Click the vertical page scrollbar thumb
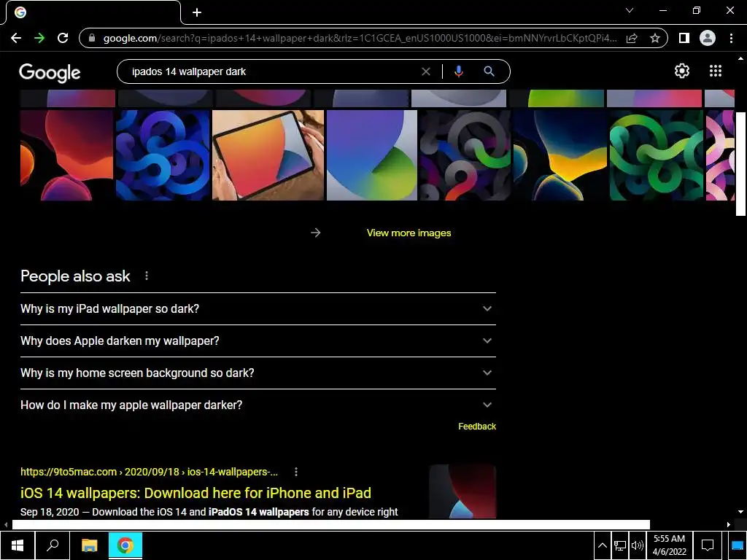The width and height of the screenshot is (747, 560). point(740,164)
